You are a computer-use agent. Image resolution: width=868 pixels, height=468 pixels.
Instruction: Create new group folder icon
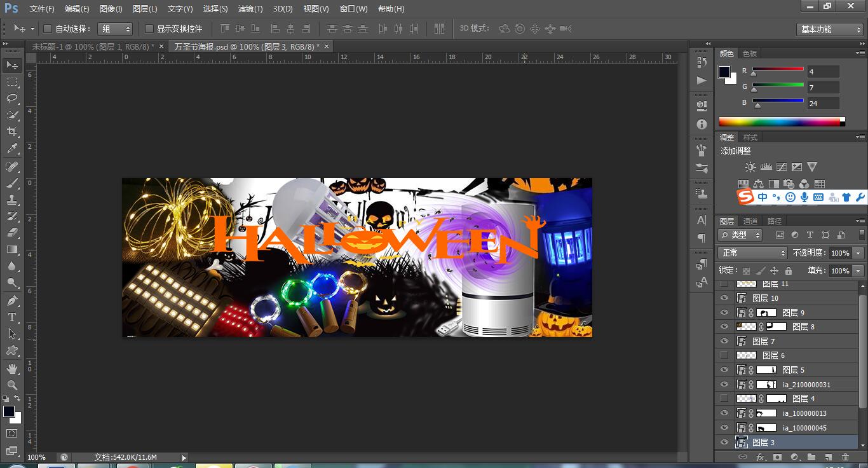811,457
